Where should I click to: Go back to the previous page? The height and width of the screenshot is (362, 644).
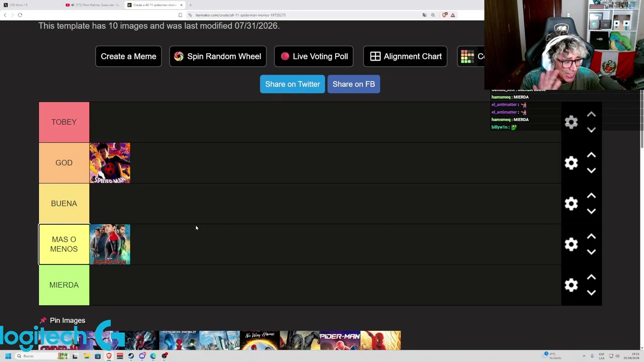click(x=5, y=15)
